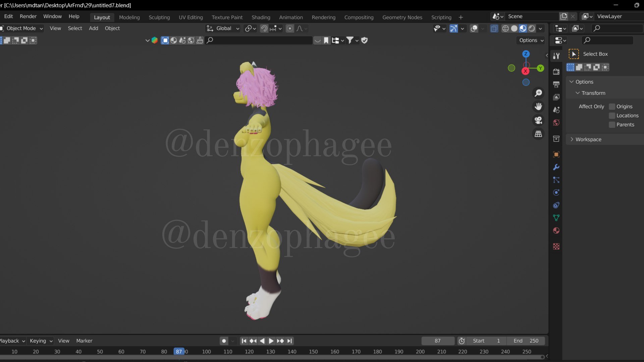Open the Object Mode dropdown
The height and width of the screenshot is (362, 644).
22,28
